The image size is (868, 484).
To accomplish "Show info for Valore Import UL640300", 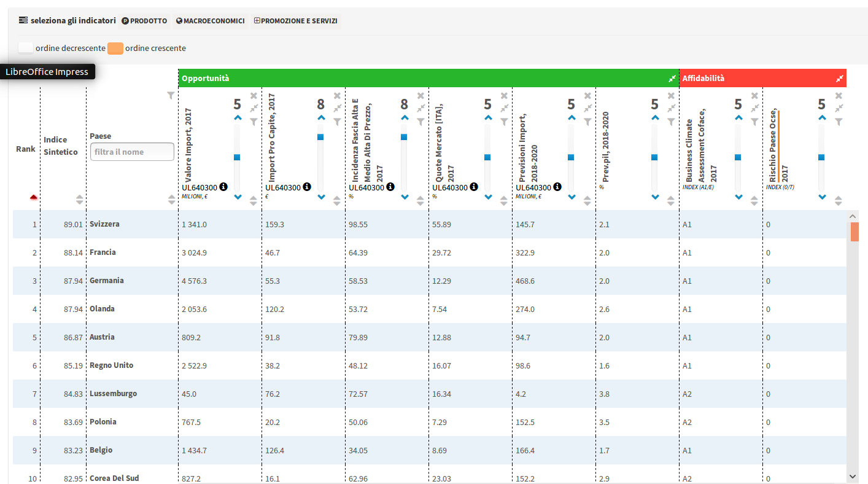I will click(x=223, y=187).
